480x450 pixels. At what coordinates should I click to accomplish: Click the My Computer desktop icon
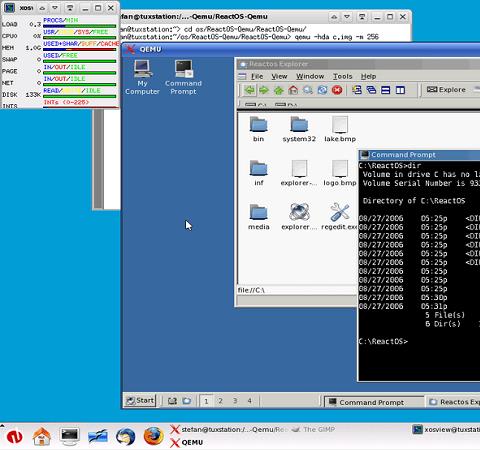[x=142, y=77]
